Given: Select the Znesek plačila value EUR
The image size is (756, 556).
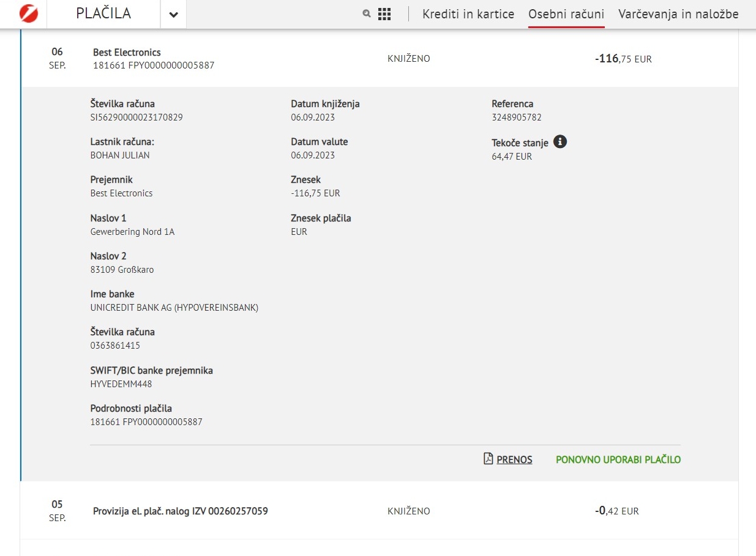Looking at the screenshot, I should 299,232.
